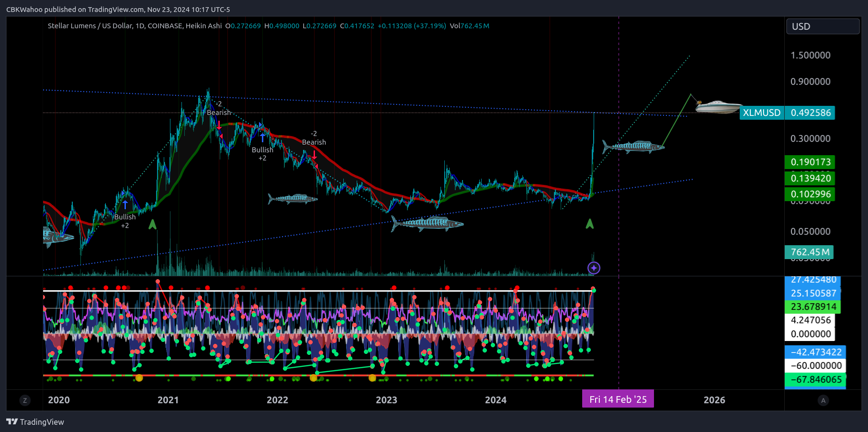Click the 2020 label on the time axis

tap(59, 400)
